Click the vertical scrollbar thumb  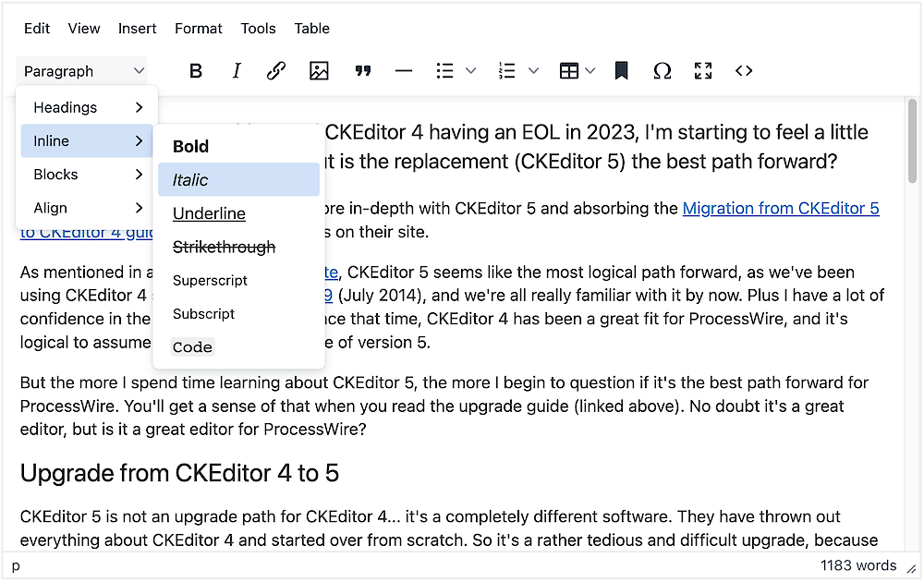click(912, 141)
